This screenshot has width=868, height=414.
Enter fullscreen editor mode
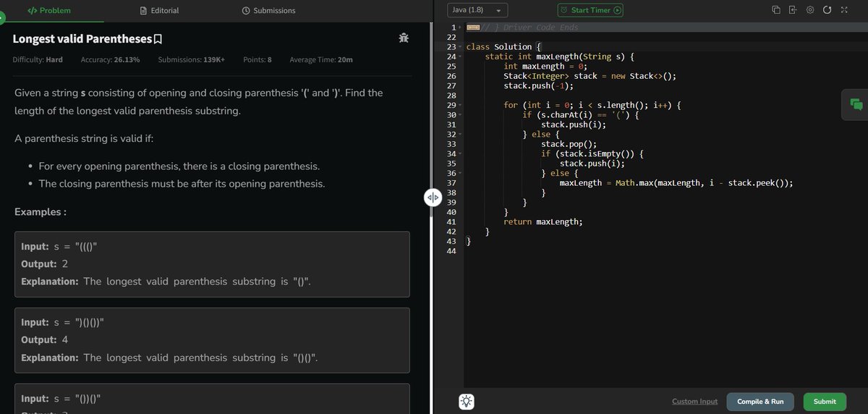pyautogui.click(x=843, y=11)
